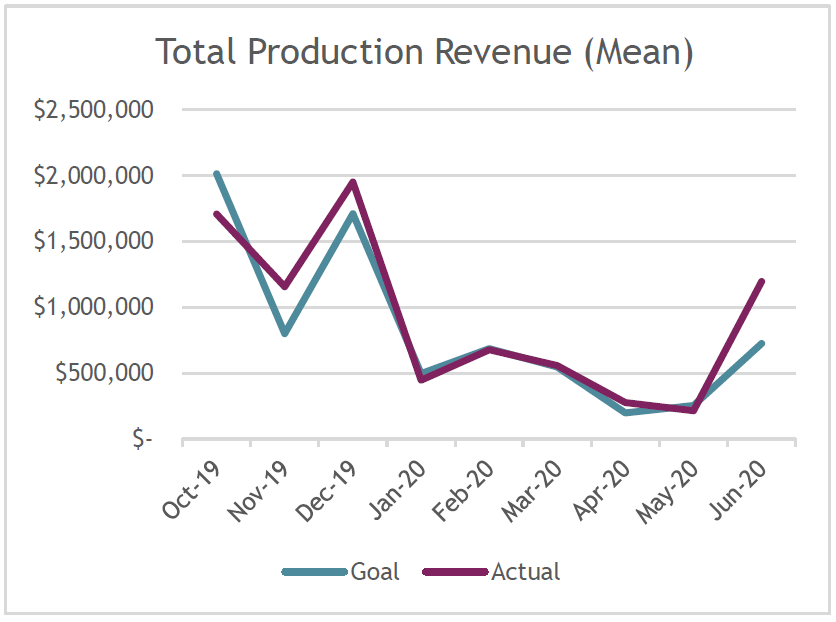Select the May-20 month label
This screenshot has width=836, height=622.
[668, 491]
